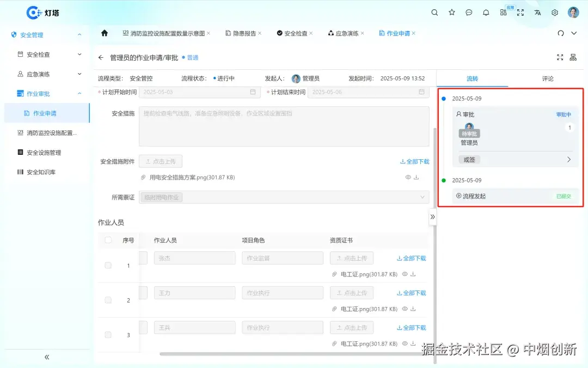Expand the 或签 approval step chevron
Screen dimensions: 588x368
tap(569, 159)
